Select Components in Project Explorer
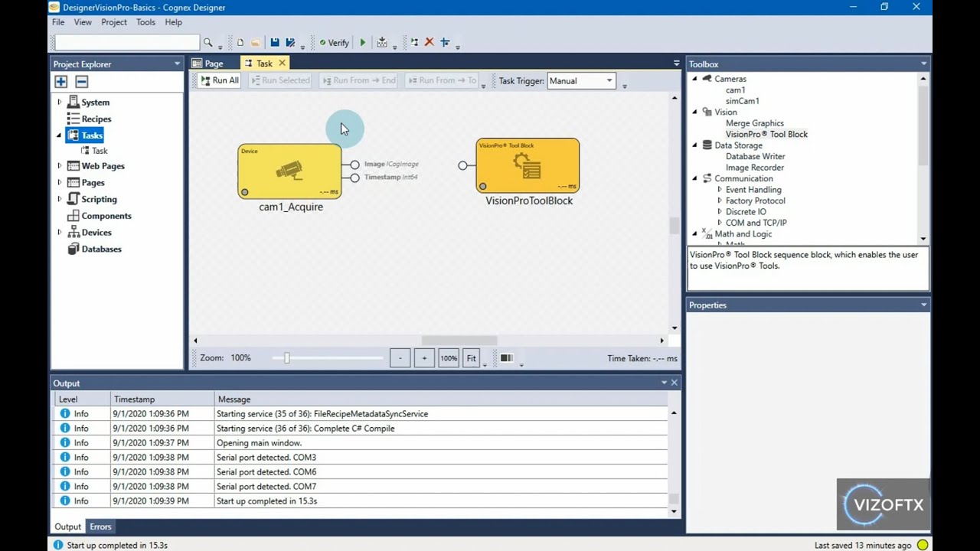 coord(106,216)
